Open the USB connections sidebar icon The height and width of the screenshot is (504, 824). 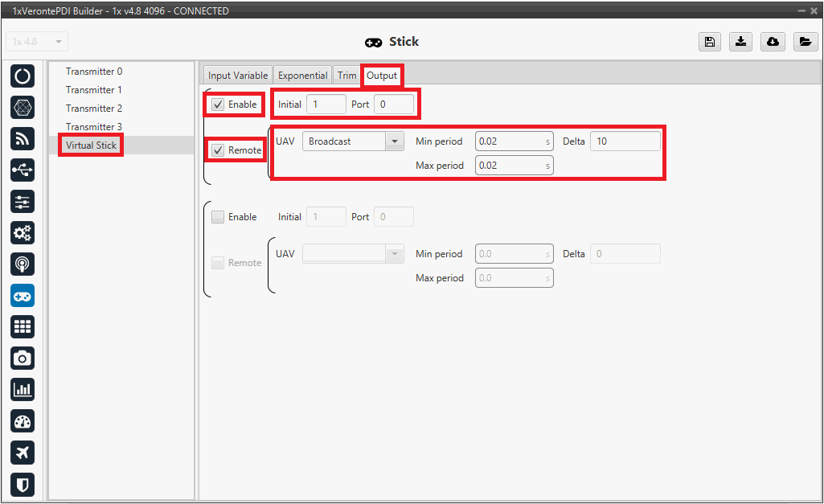pos(23,170)
